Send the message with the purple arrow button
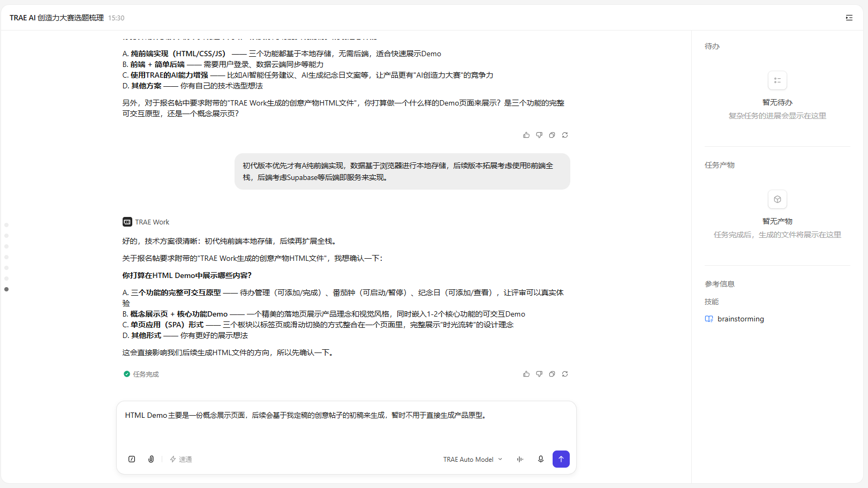868x488 pixels. [561, 459]
